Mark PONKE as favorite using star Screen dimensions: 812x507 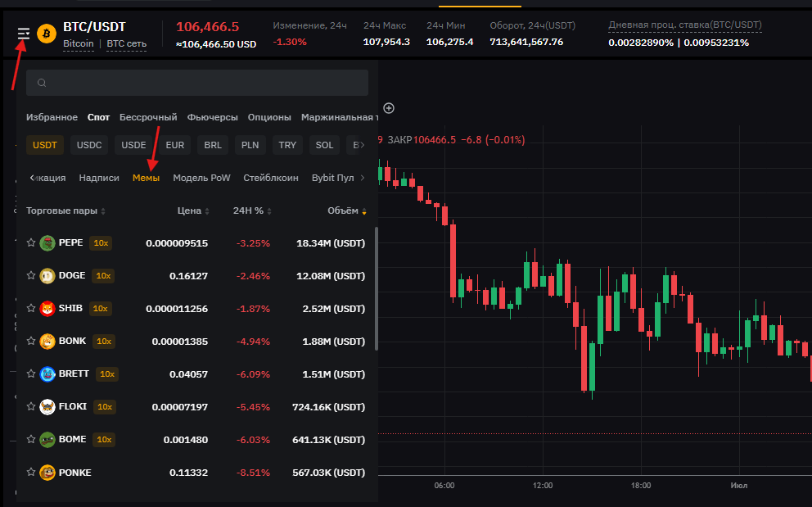pos(31,473)
